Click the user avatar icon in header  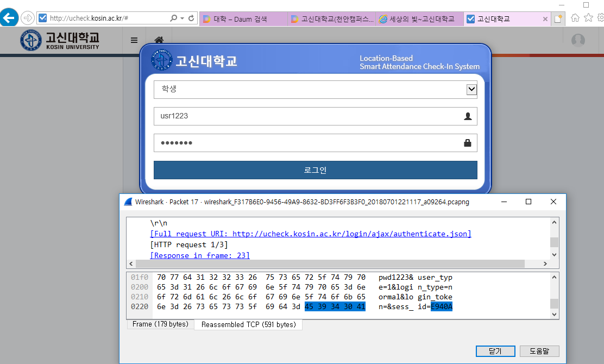(578, 40)
